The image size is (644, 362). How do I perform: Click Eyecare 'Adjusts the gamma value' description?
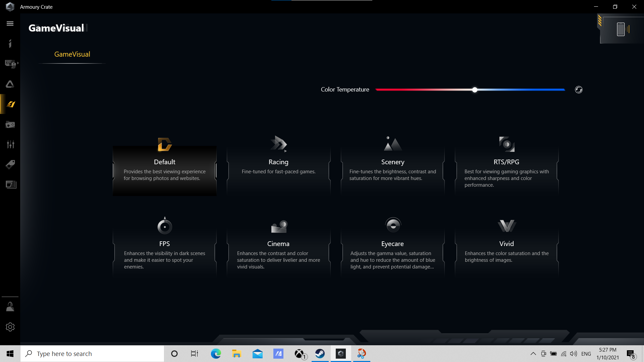pyautogui.click(x=392, y=260)
